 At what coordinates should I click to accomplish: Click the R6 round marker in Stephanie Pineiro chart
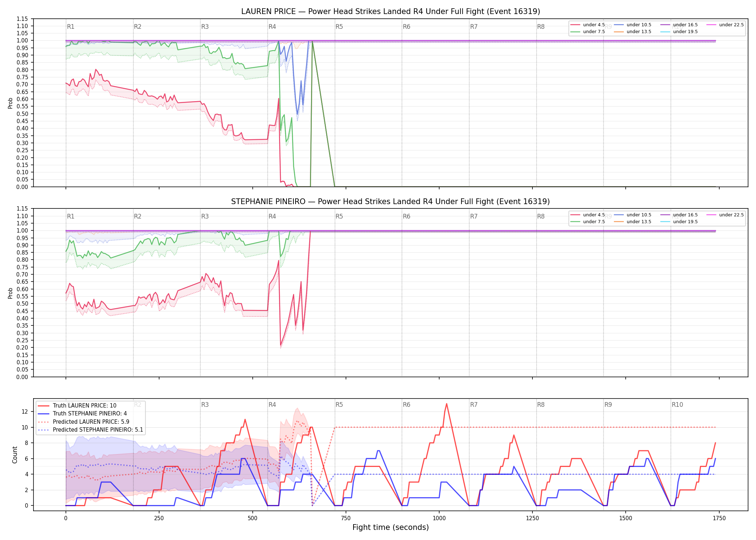(x=406, y=216)
